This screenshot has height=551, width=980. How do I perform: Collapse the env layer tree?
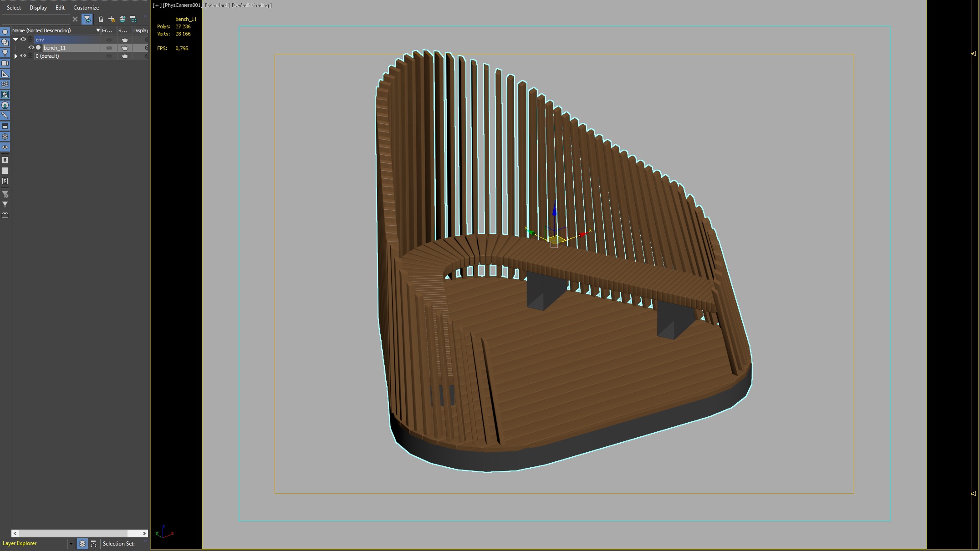click(x=16, y=40)
